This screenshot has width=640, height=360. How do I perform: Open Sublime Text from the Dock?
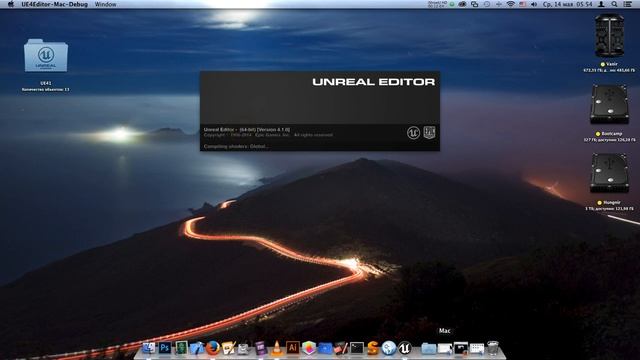coord(372,348)
